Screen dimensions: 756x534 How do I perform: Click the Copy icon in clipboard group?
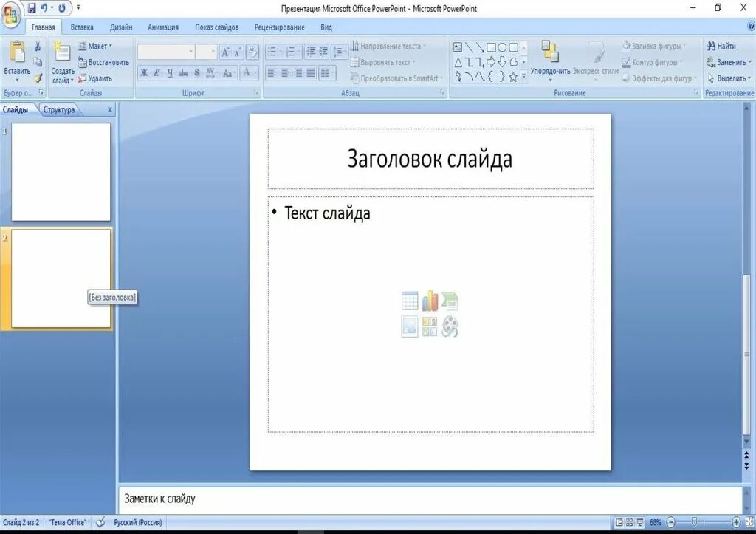pyautogui.click(x=38, y=62)
